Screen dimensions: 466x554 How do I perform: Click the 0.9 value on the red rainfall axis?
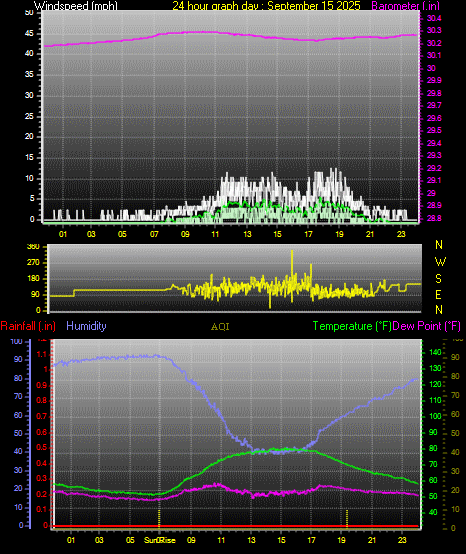pyautogui.click(x=42, y=385)
